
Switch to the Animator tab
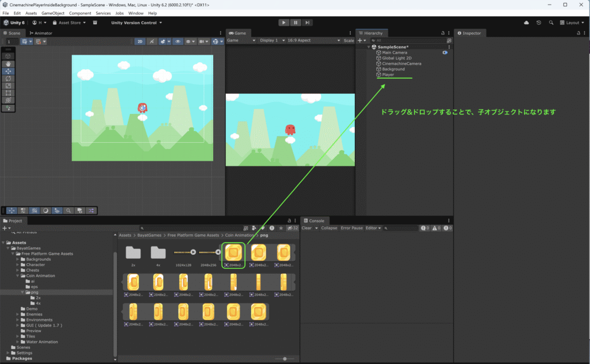(42, 33)
